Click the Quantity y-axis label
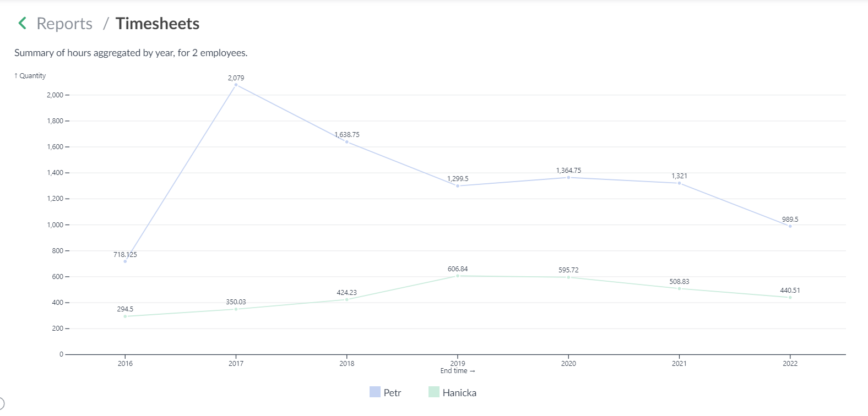 30,76
